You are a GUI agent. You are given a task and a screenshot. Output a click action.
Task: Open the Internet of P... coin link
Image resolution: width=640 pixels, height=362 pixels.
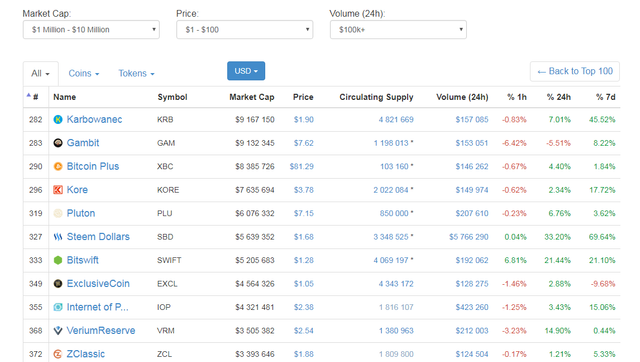[x=98, y=307]
